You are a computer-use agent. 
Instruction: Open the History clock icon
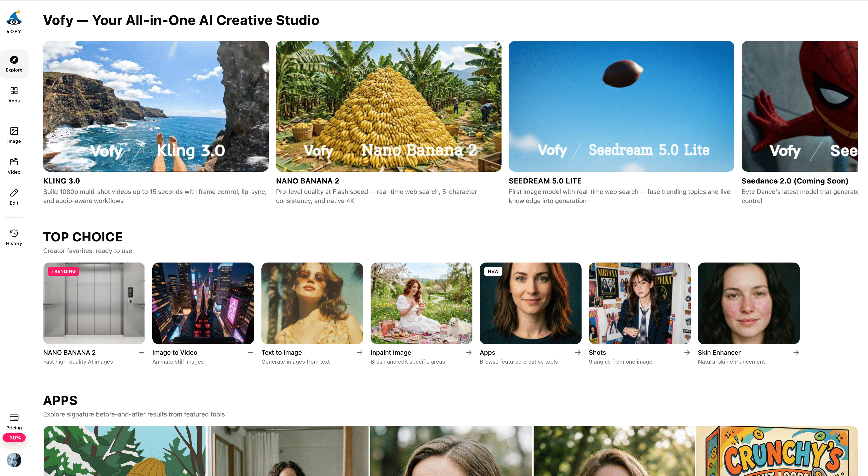point(14,233)
